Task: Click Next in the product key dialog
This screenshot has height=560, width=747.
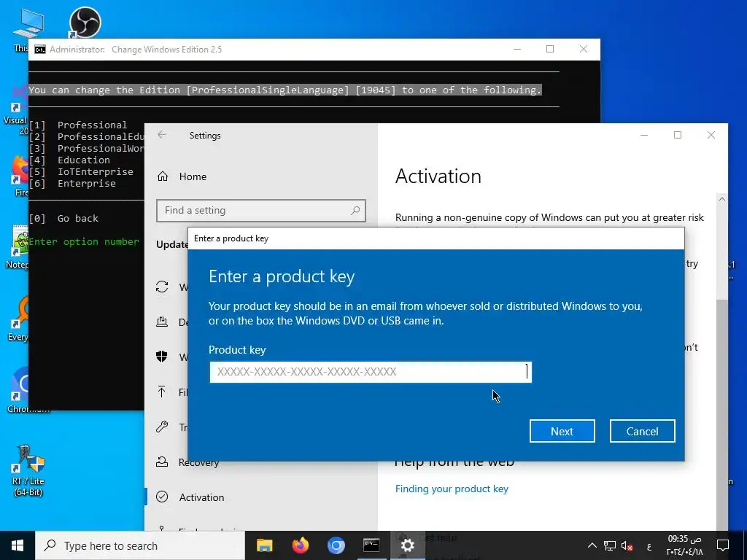Action: (562, 431)
